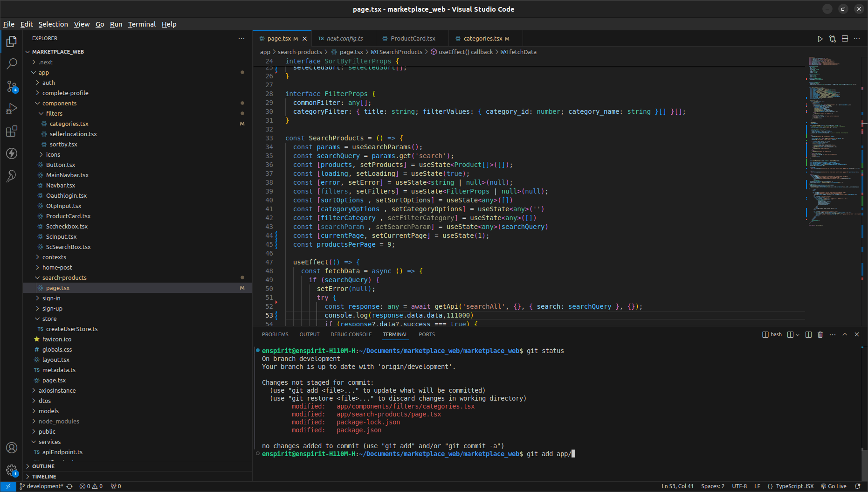Click the Run Code play icon

click(x=820, y=39)
